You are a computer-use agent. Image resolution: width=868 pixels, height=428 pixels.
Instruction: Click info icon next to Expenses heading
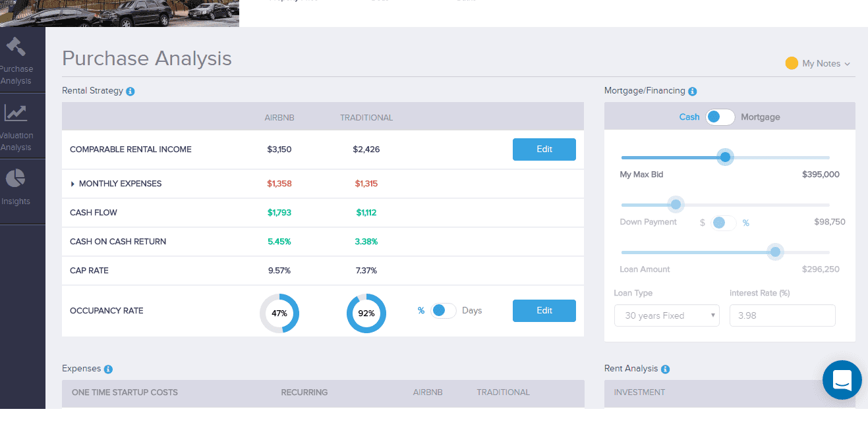pyautogui.click(x=108, y=369)
